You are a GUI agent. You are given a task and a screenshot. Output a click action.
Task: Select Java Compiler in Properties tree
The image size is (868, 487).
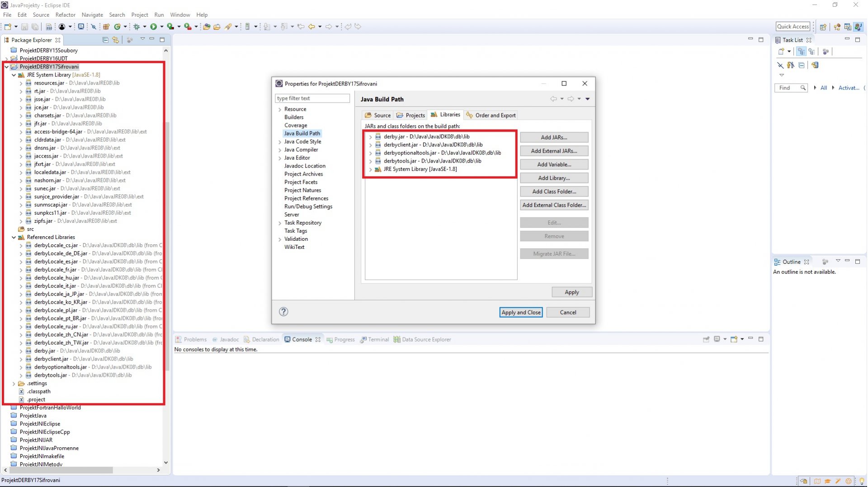301,150
